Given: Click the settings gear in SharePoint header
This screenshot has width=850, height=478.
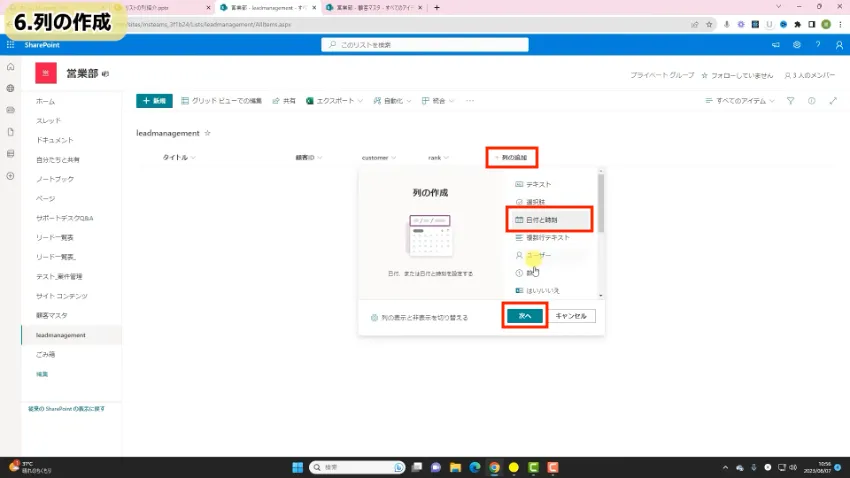Looking at the screenshot, I should (797, 45).
